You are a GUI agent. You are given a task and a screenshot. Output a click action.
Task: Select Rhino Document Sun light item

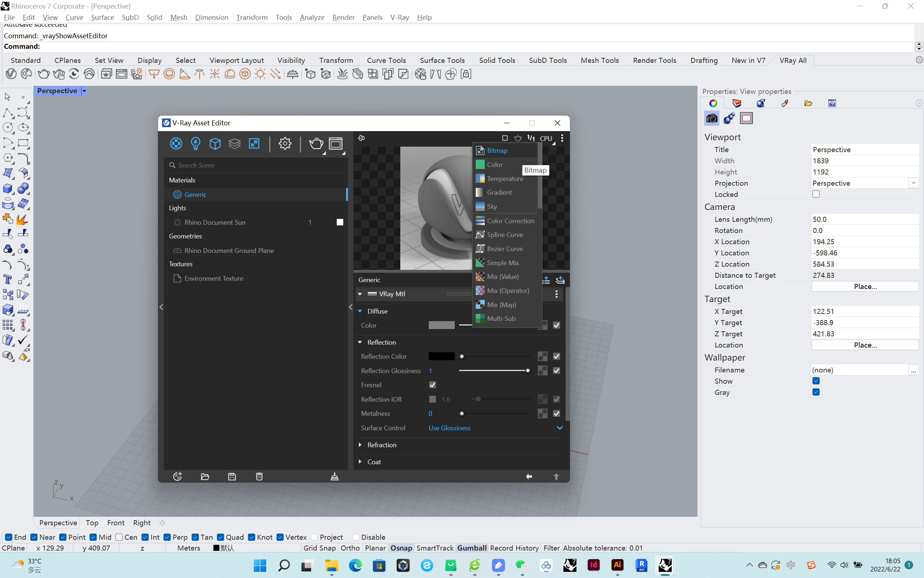256,222
